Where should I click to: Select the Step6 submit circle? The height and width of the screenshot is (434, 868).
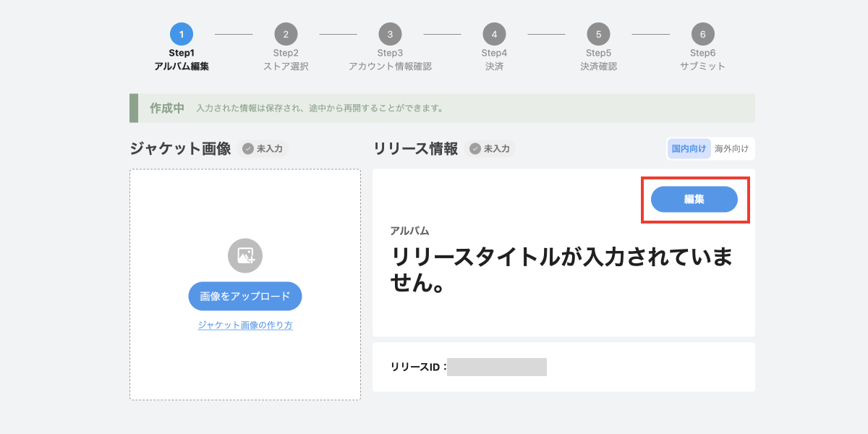(702, 34)
